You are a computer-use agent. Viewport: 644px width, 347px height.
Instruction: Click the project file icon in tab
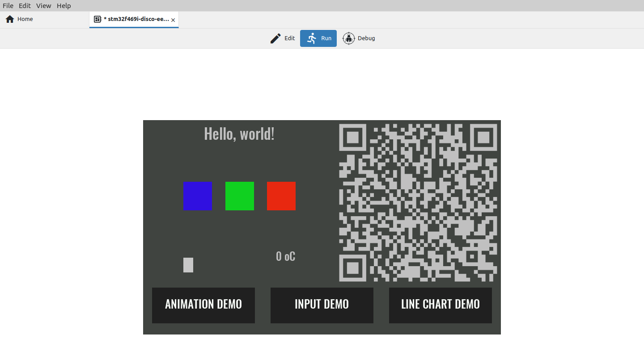[x=97, y=19]
